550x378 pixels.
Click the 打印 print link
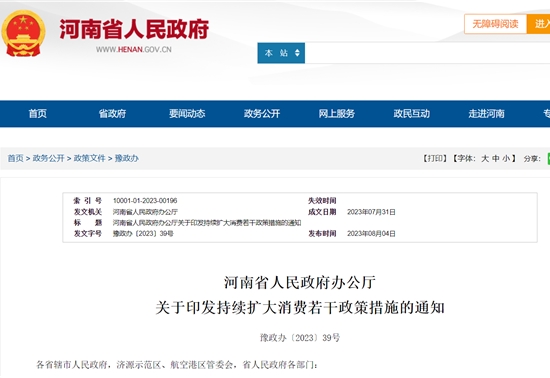pyautogui.click(x=435, y=158)
